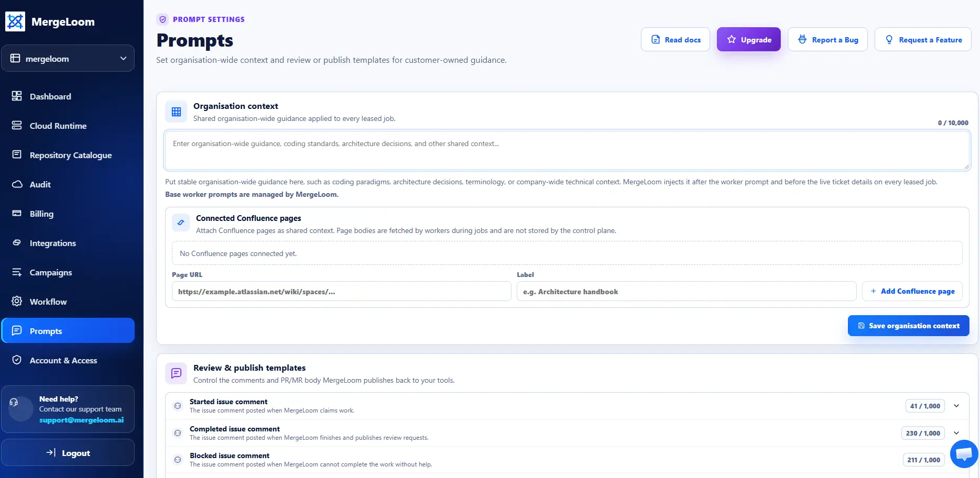
Task: Click the Logout button
Action: [68, 453]
